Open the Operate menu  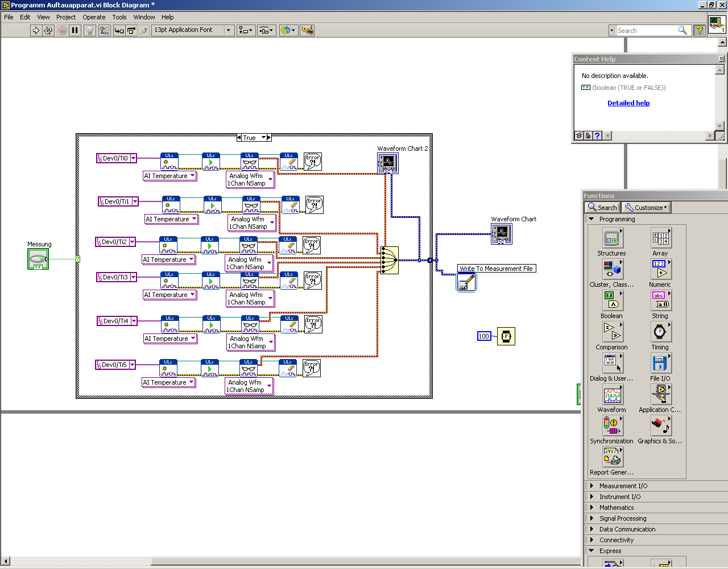(x=94, y=17)
